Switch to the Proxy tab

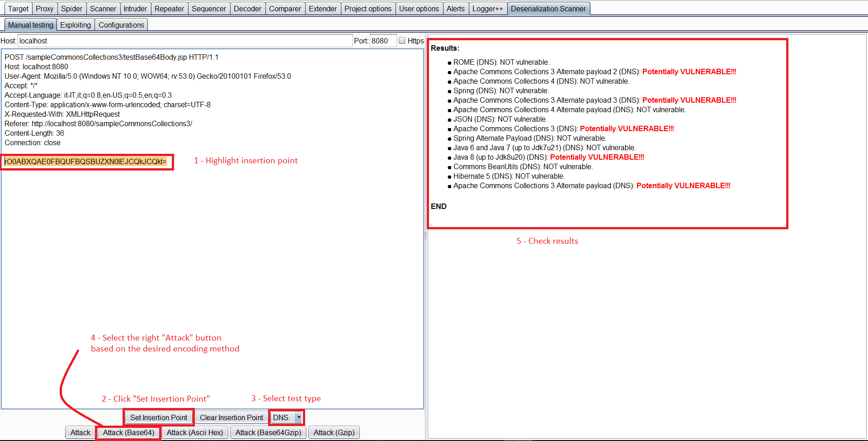(x=44, y=8)
